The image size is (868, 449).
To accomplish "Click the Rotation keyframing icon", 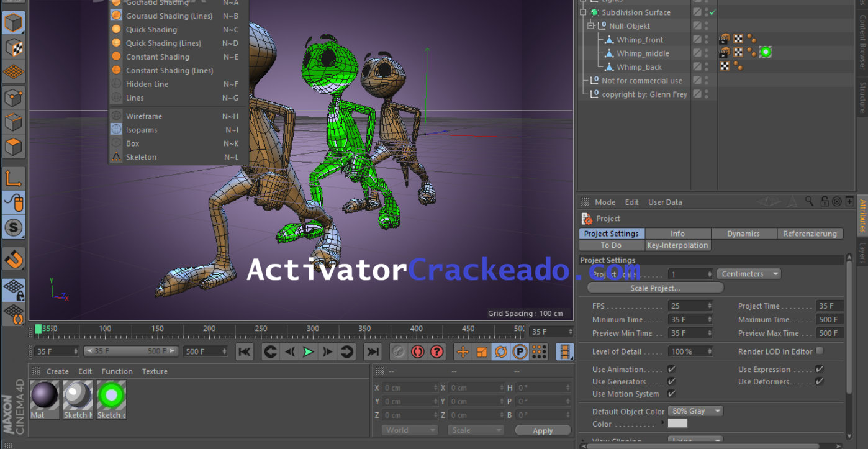I will click(501, 351).
